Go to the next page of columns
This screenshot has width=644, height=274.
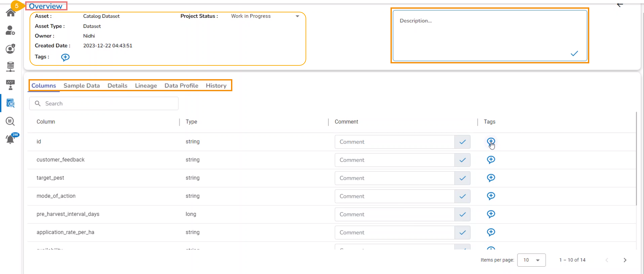coord(625,260)
